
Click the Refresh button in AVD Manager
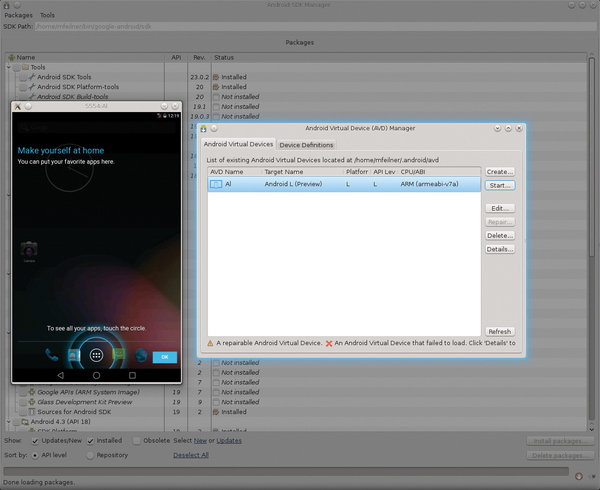[500, 332]
